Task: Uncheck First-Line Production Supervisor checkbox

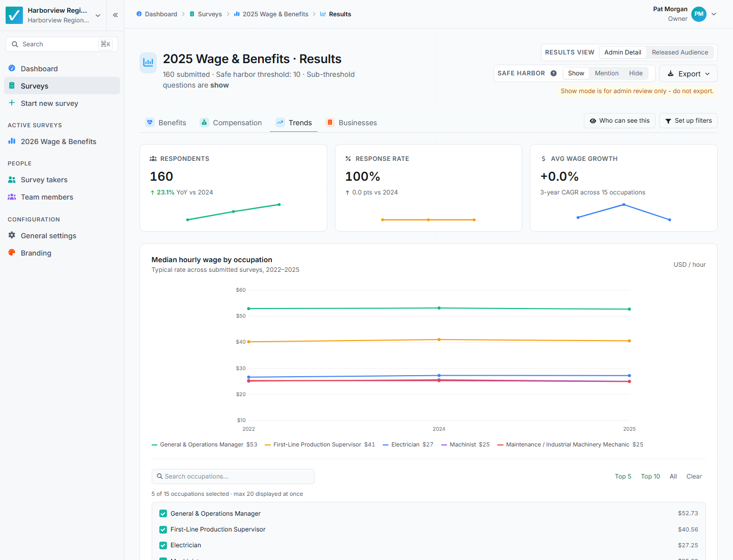Action: point(163,529)
